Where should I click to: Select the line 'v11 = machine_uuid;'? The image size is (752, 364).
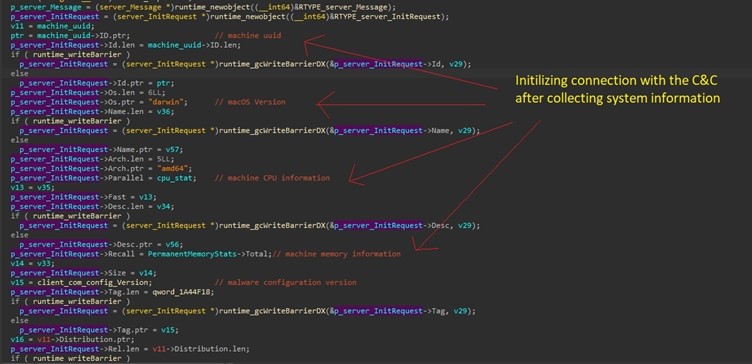point(53,26)
